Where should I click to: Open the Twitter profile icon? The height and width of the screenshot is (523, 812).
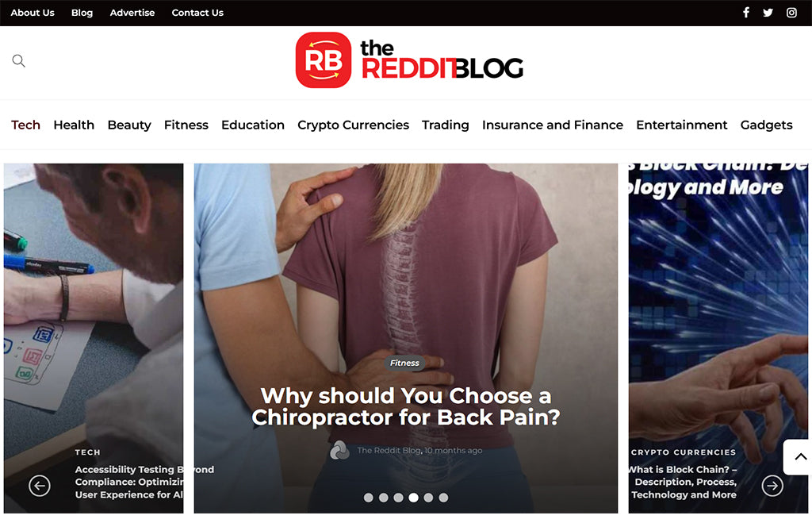768,13
